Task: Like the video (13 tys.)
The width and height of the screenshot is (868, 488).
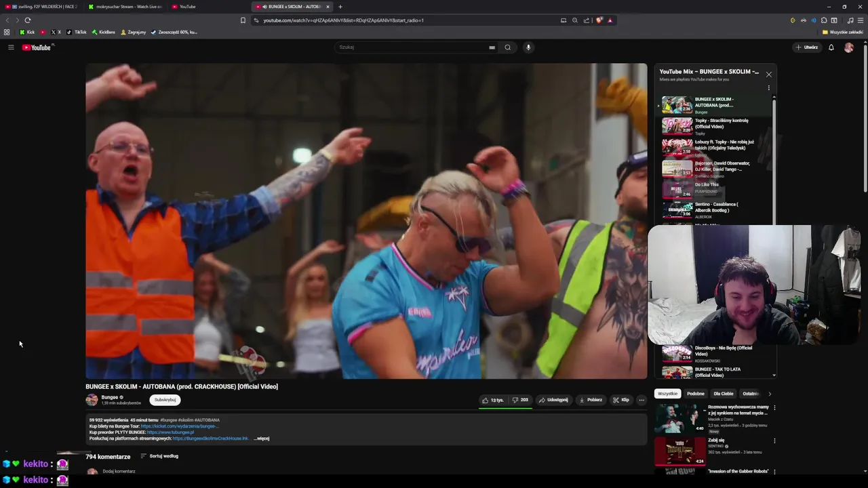Action: [493, 400]
